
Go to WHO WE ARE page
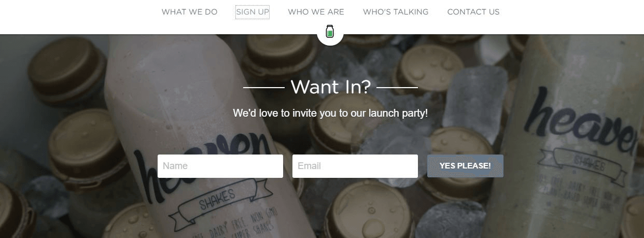click(x=316, y=12)
